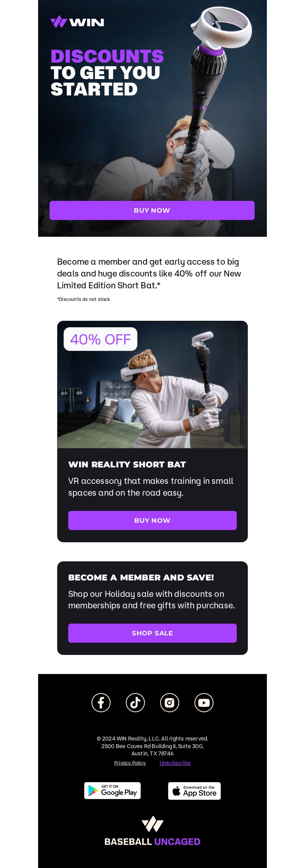Open the YouTube social icon

point(204,703)
